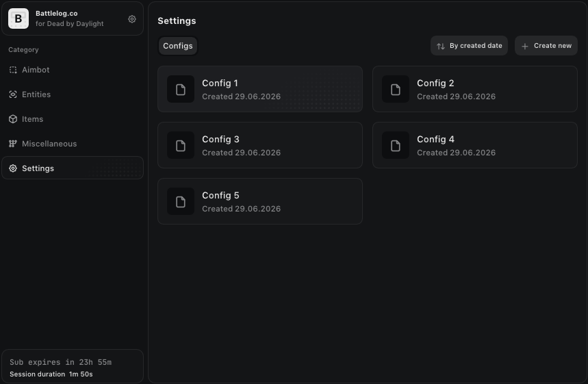
Task: Click the Config 5 file icon
Action: point(181,202)
